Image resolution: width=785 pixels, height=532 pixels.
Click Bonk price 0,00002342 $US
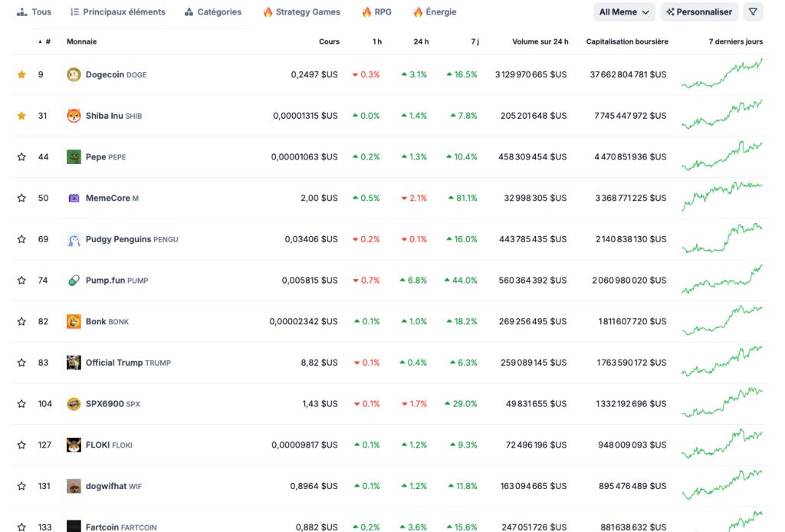(304, 321)
